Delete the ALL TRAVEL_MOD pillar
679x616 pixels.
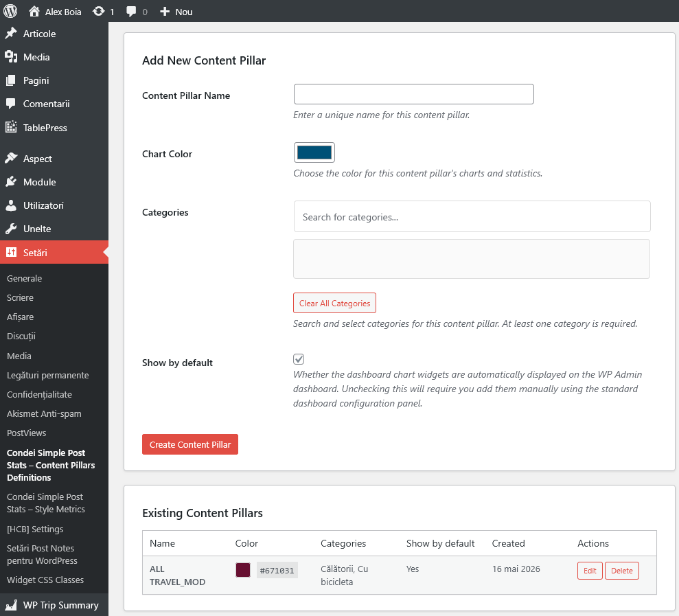pyautogui.click(x=622, y=571)
